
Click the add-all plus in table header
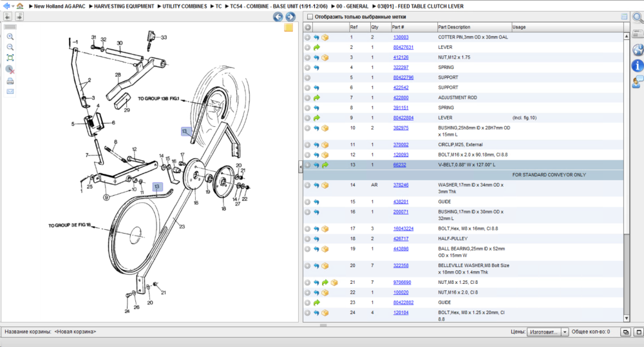pos(308,27)
